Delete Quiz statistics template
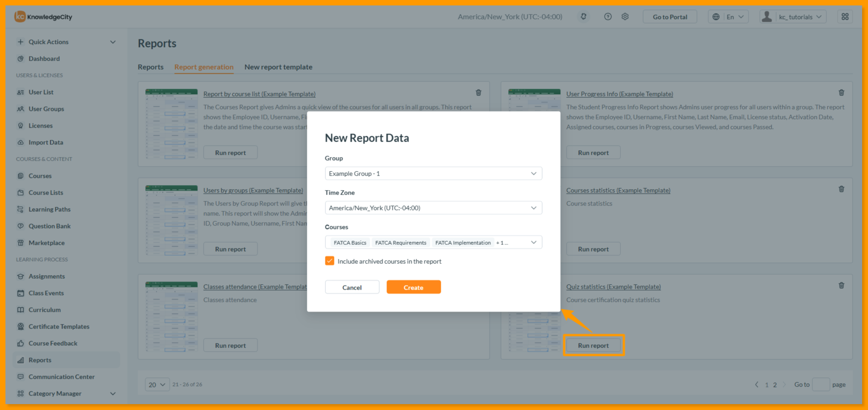The height and width of the screenshot is (410, 868). point(841,286)
